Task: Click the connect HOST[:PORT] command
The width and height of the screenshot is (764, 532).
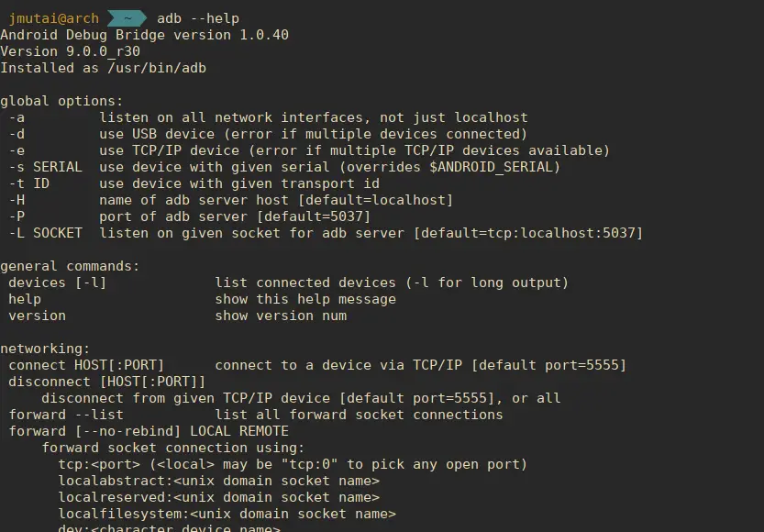Action: [x=86, y=365]
